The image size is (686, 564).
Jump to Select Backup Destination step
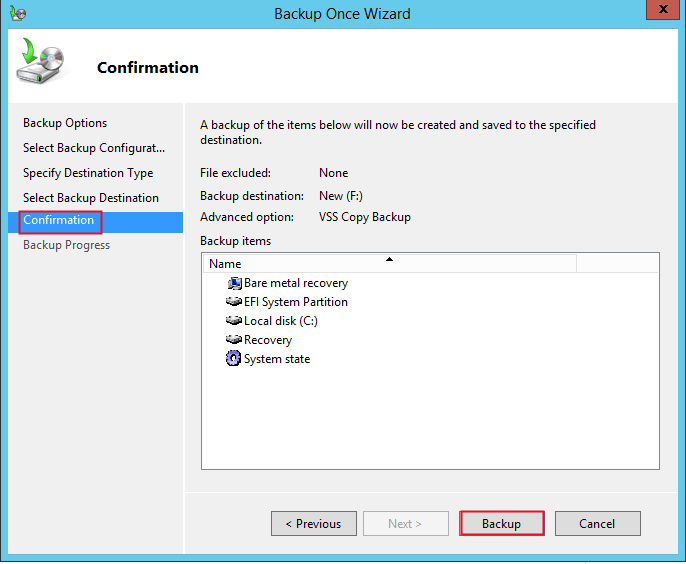pos(91,198)
